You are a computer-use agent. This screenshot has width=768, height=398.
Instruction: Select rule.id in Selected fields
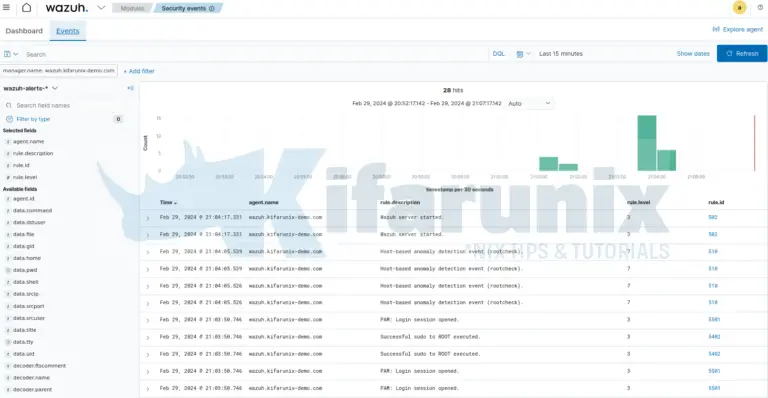[21, 165]
